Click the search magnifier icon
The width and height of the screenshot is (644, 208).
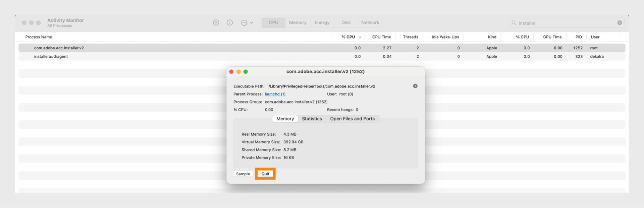click(x=514, y=23)
